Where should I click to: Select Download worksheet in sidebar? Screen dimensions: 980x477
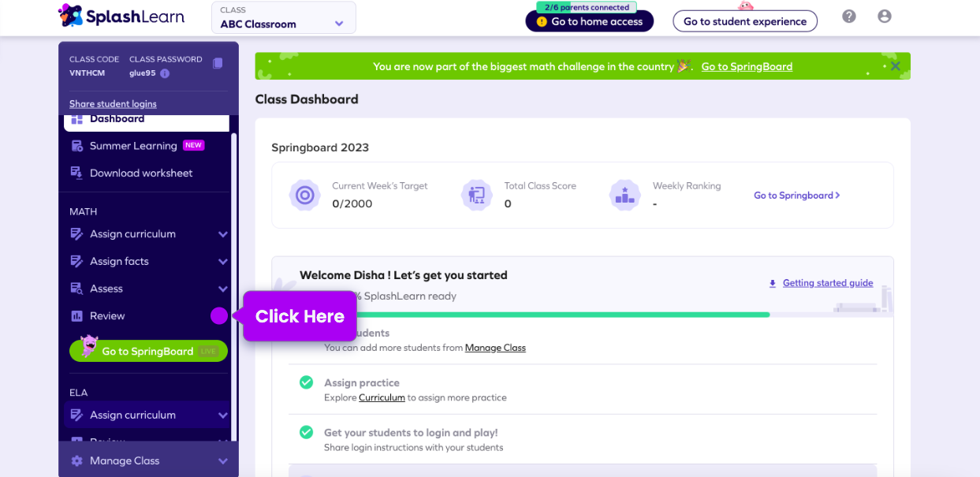pyautogui.click(x=141, y=173)
